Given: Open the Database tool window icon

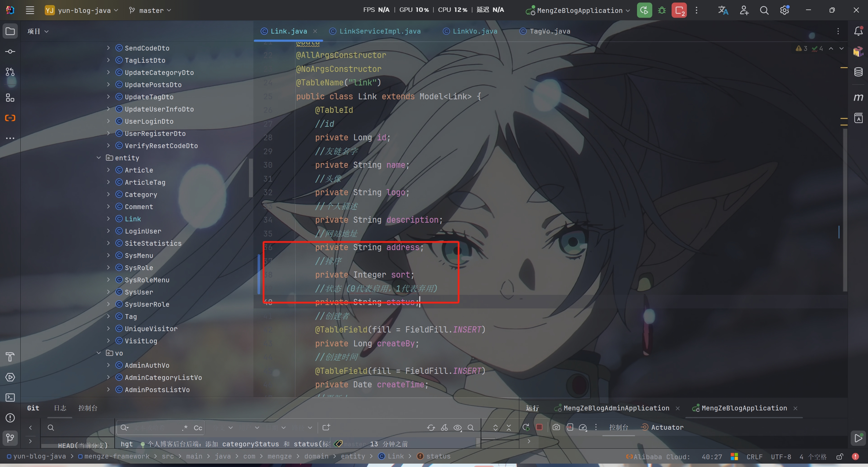Looking at the screenshot, I should click(x=858, y=72).
